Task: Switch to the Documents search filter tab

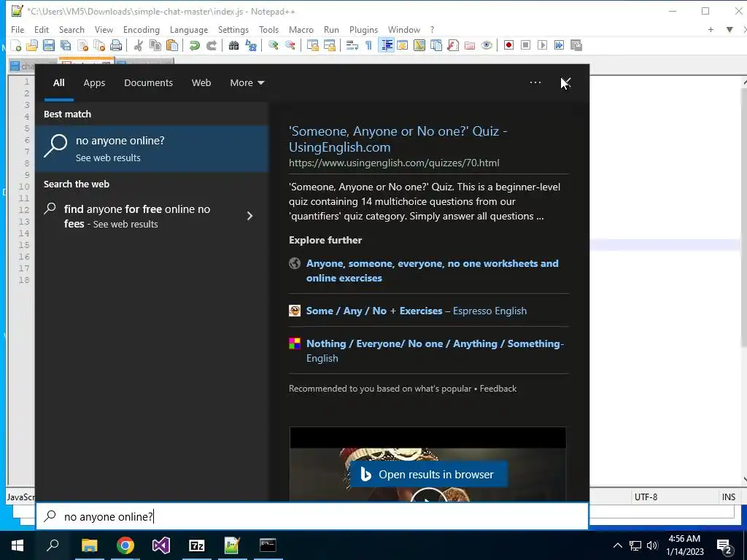Action: tap(148, 83)
